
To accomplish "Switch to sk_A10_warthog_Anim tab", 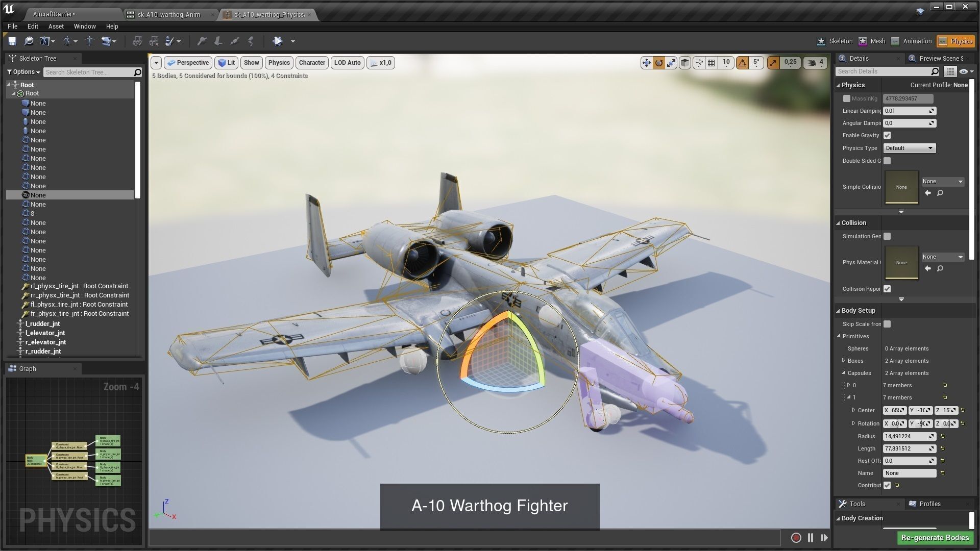I will (x=169, y=14).
